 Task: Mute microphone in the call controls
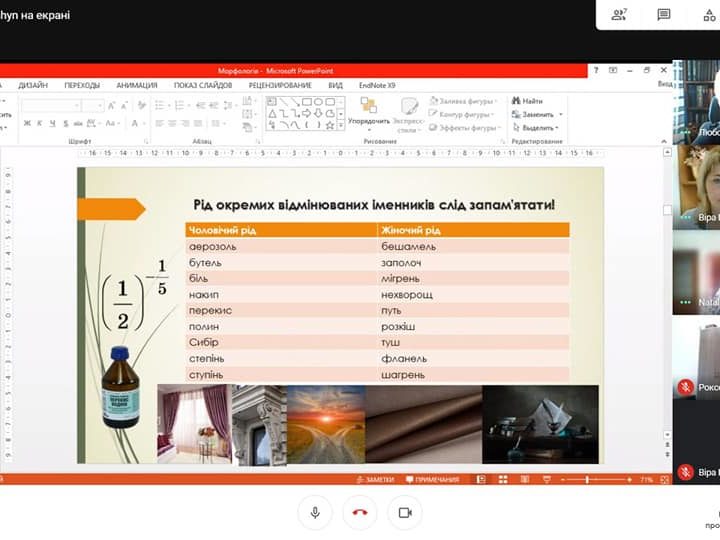point(315,513)
